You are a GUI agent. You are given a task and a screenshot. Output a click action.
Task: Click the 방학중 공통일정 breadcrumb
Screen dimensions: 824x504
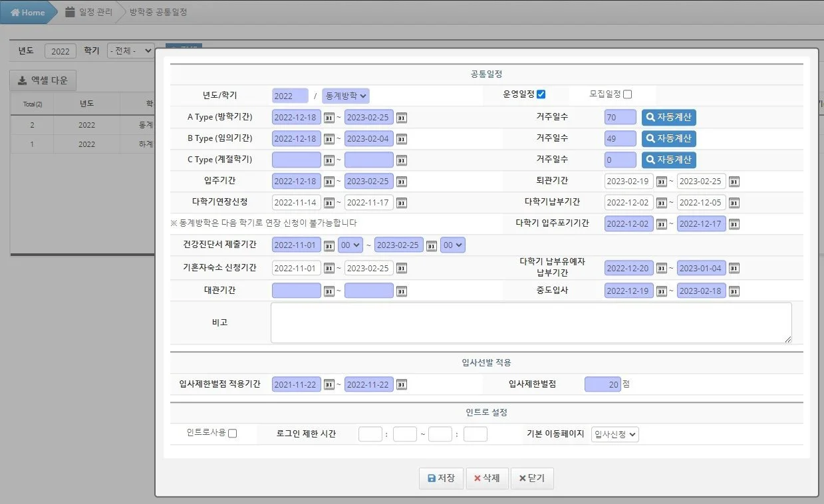click(x=158, y=12)
